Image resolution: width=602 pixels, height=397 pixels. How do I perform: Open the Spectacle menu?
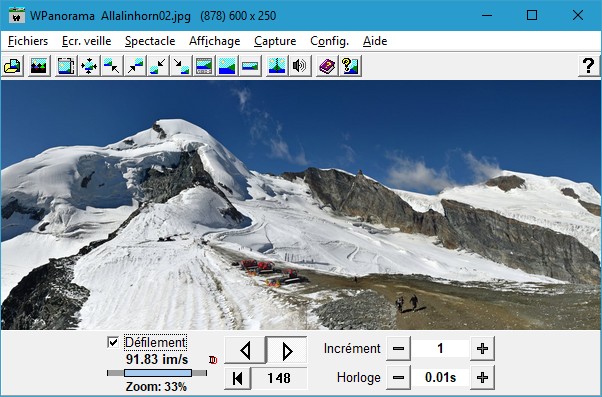click(x=150, y=41)
